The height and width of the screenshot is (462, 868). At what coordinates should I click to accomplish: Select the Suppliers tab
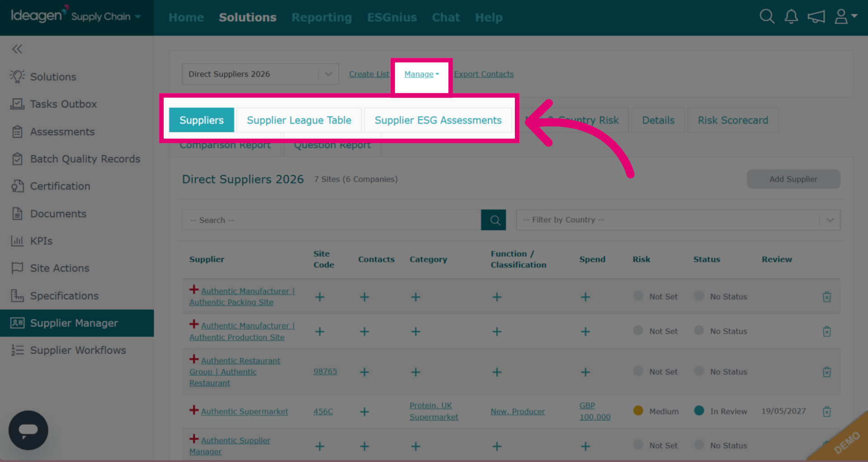pos(202,120)
